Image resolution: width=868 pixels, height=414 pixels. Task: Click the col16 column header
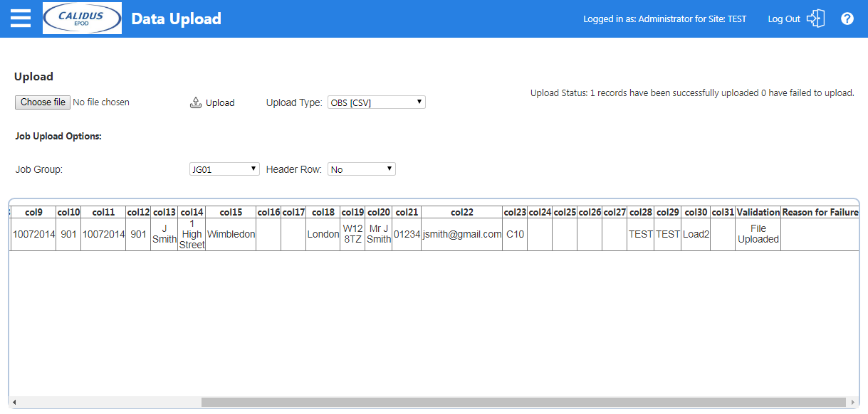click(x=268, y=212)
